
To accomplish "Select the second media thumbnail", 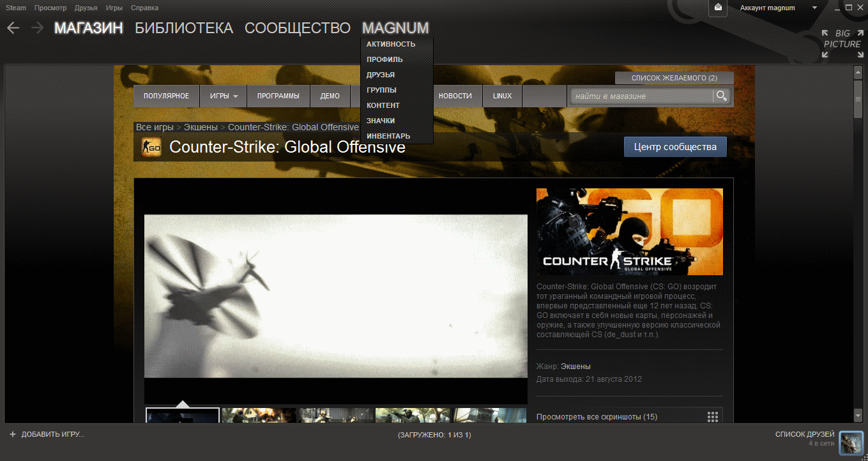I will (259, 415).
